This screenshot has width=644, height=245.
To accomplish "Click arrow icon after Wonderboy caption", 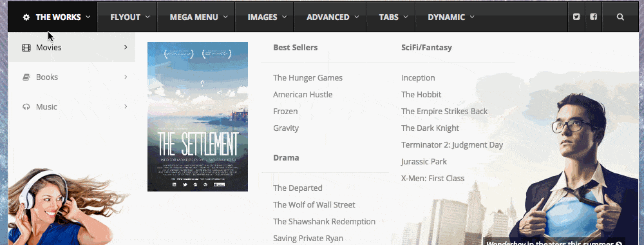I will [619, 242].
